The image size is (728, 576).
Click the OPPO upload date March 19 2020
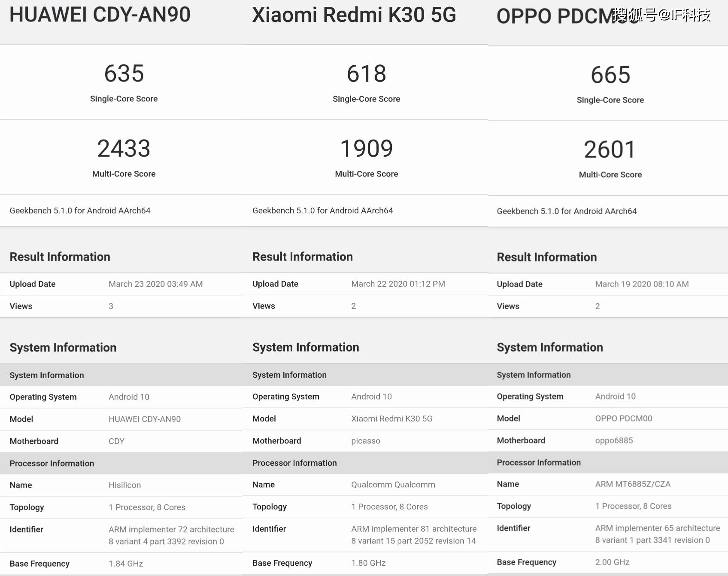[642, 284]
